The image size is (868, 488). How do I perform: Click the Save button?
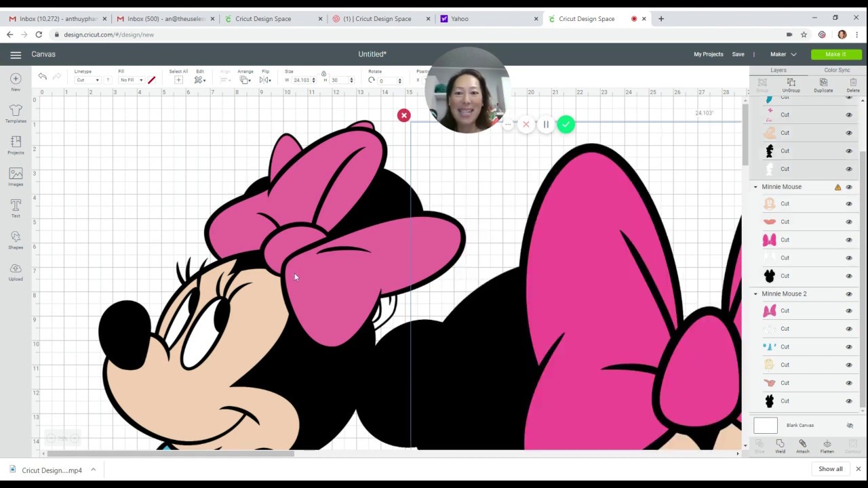738,54
